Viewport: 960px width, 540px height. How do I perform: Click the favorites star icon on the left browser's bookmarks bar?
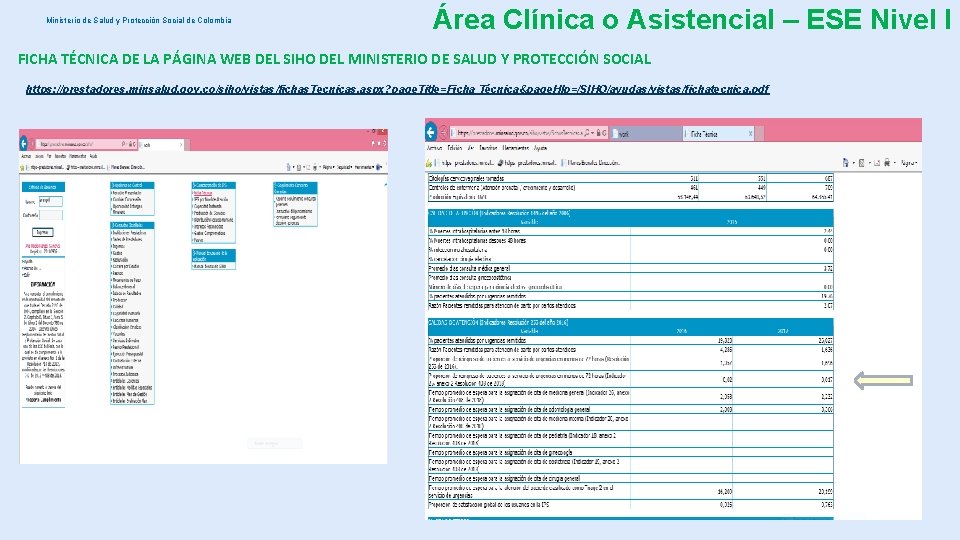coord(23,167)
